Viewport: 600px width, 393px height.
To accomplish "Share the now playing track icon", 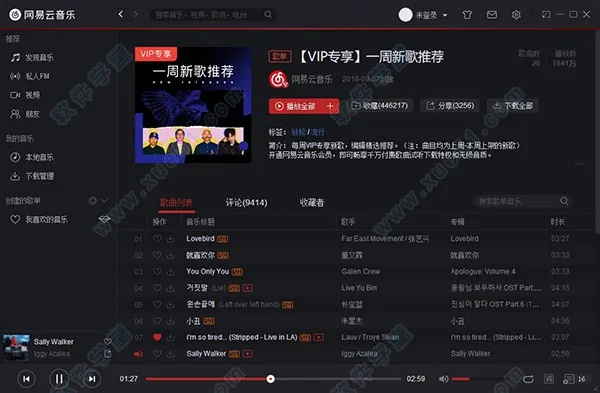I will coord(108,354).
